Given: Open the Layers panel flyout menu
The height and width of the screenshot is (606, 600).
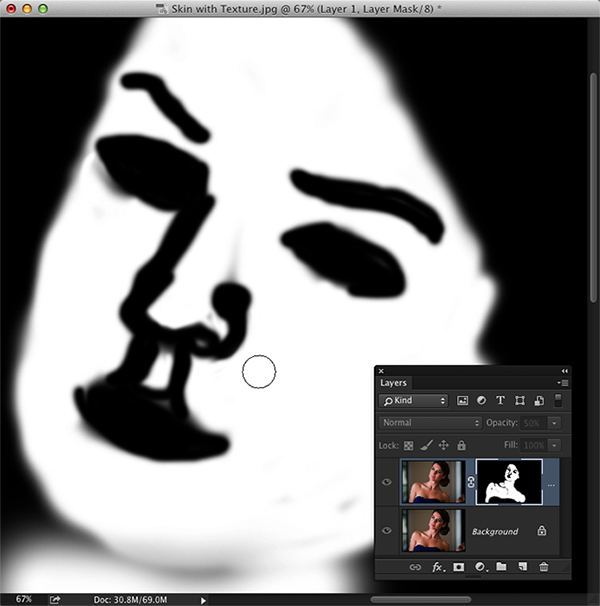Looking at the screenshot, I should (x=563, y=382).
